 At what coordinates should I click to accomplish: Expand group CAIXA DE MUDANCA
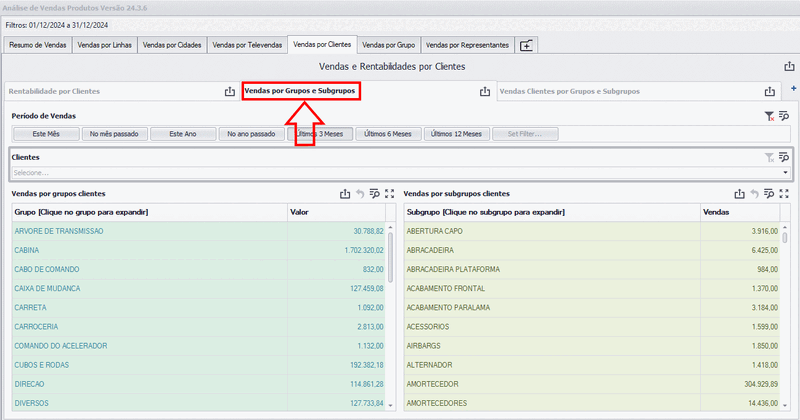click(47, 289)
